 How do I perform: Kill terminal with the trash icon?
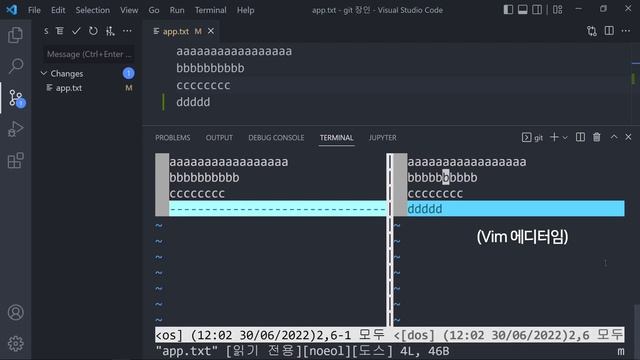(x=597, y=137)
